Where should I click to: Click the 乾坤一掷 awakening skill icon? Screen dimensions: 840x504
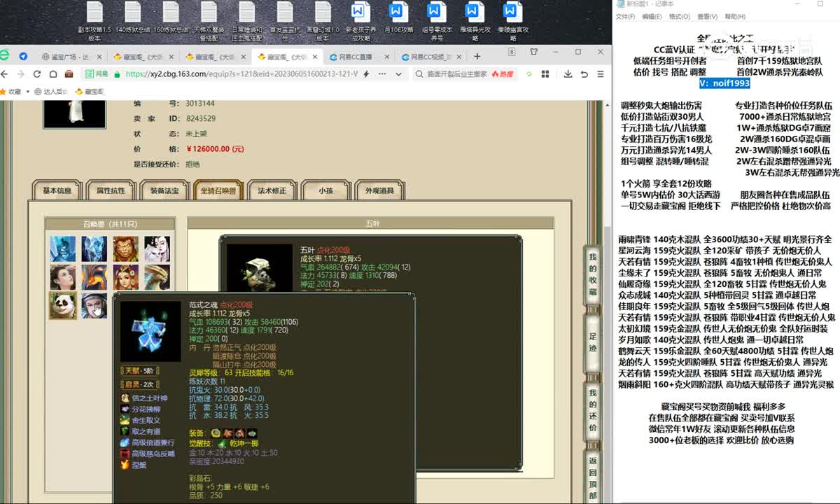pos(222,444)
